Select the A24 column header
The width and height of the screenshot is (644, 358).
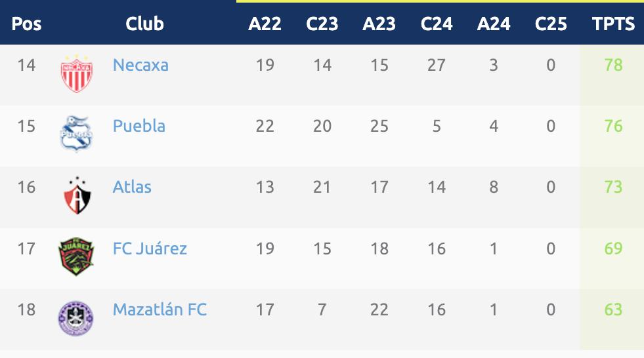(x=494, y=24)
